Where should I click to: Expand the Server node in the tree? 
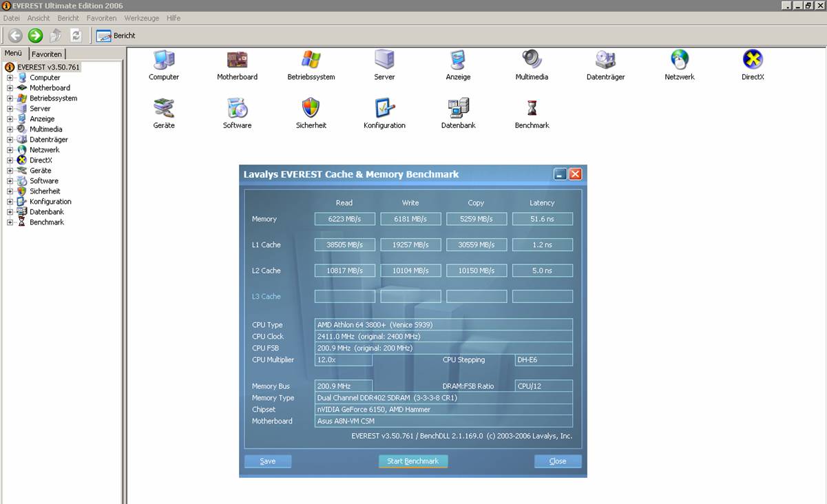[10, 109]
